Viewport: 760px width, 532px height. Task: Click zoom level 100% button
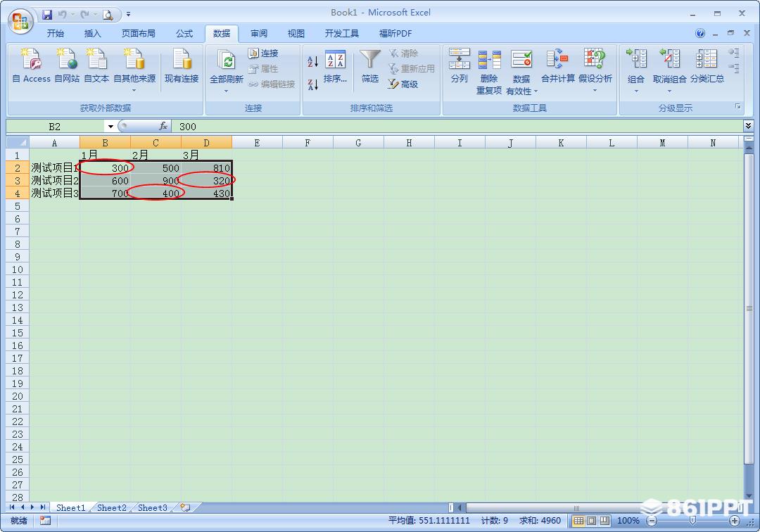coord(628,521)
